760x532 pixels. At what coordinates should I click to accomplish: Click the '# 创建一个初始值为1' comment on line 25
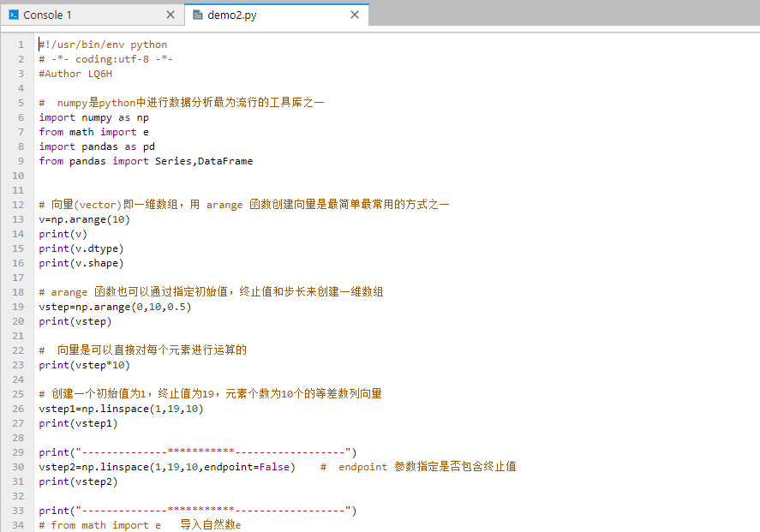(x=211, y=394)
